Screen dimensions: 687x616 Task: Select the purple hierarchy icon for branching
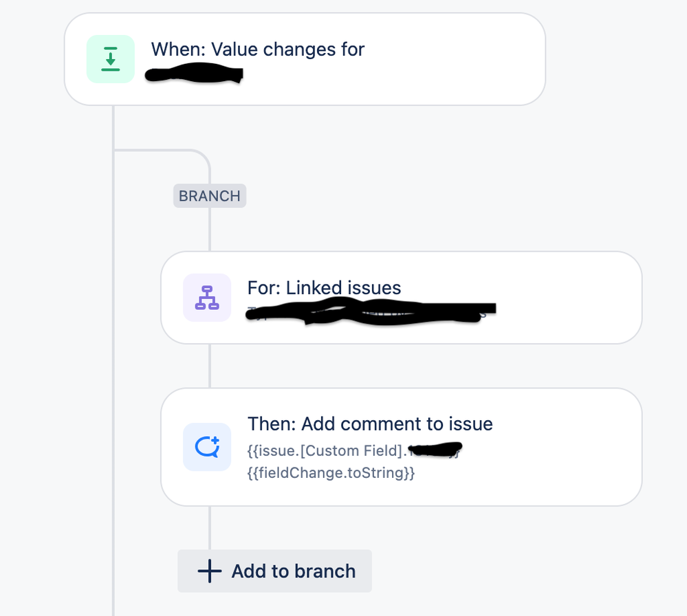click(x=206, y=297)
